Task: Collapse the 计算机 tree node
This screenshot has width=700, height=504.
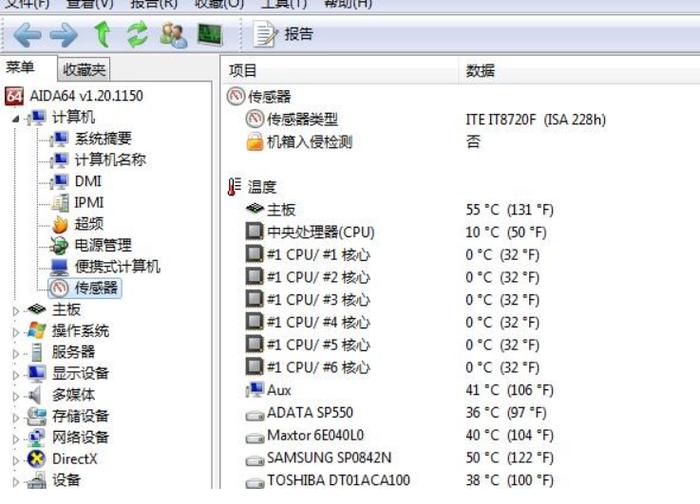Action: 16,118
